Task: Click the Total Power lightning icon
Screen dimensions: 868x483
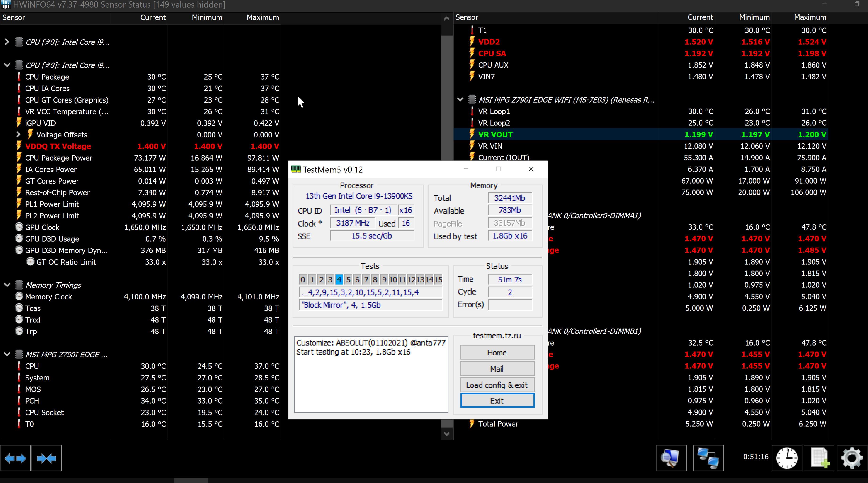Action: click(472, 424)
